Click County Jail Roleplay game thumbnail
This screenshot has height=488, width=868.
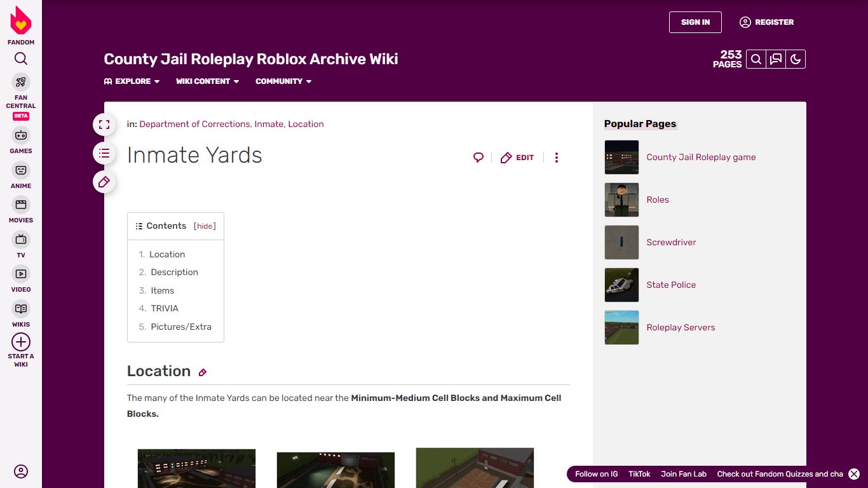point(621,157)
